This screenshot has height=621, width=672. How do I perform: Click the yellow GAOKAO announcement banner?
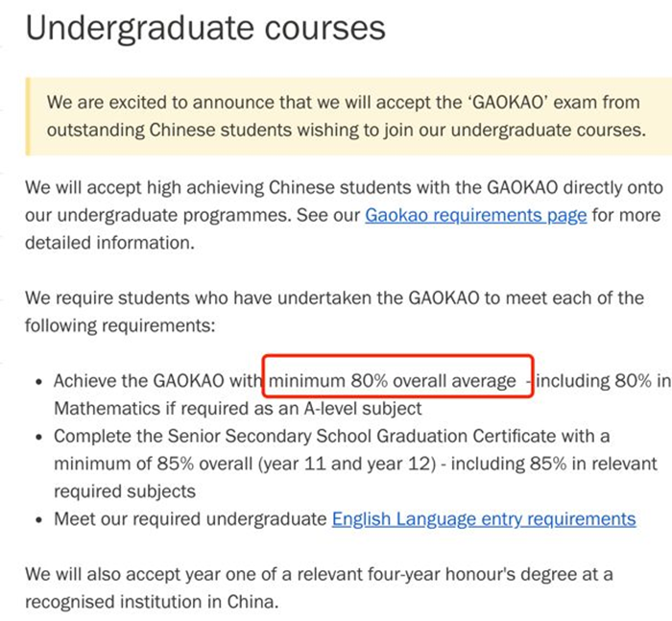pos(348,116)
